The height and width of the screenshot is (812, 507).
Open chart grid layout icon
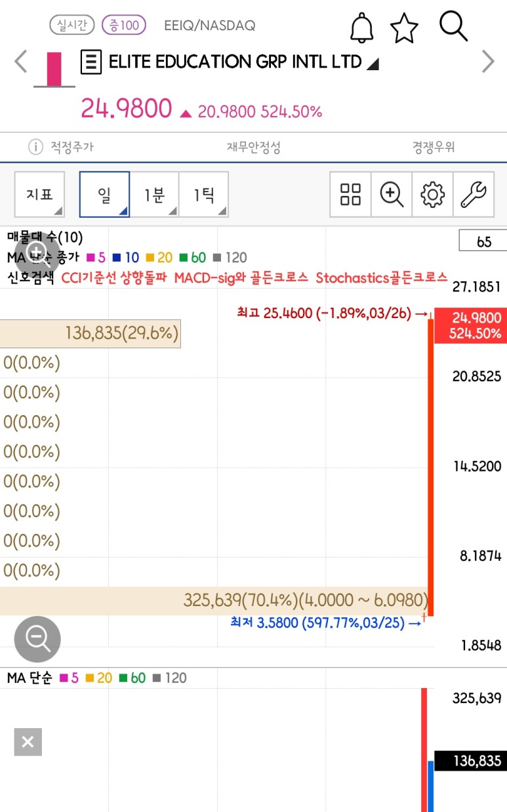pos(350,194)
